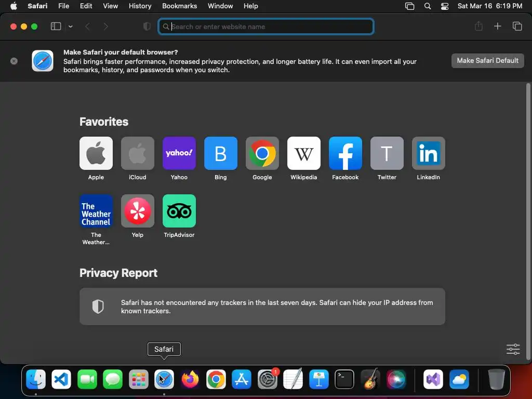
Task: Open the History menu
Action: coord(140,6)
